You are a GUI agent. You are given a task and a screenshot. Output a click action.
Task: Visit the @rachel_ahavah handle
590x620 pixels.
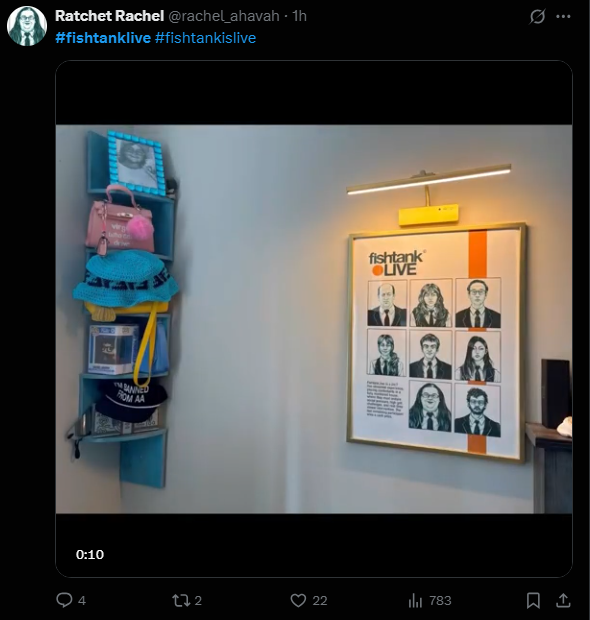click(224, 16)
